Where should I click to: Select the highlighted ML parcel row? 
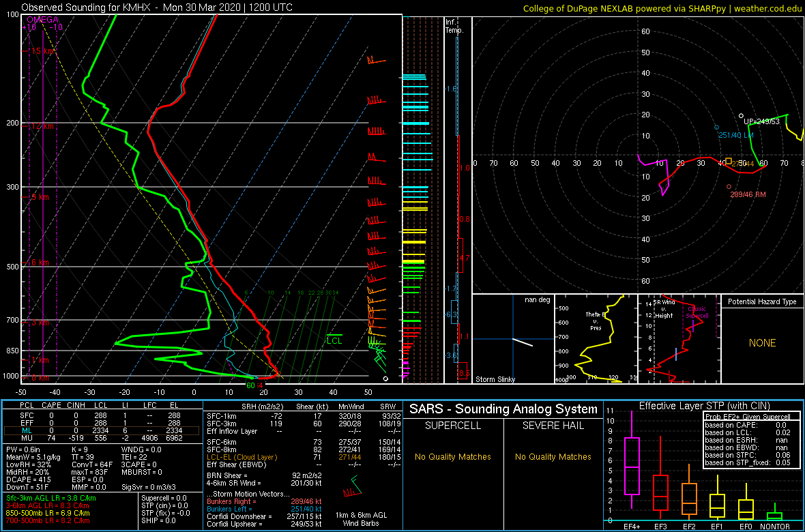(x=103, y=430)
